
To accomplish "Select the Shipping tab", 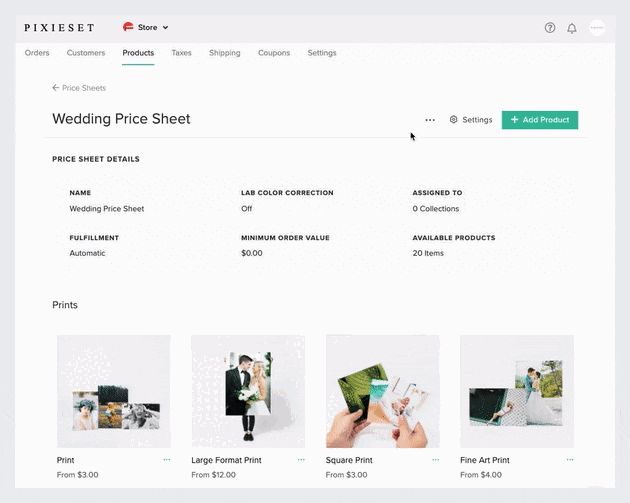I will click(224, 53).
